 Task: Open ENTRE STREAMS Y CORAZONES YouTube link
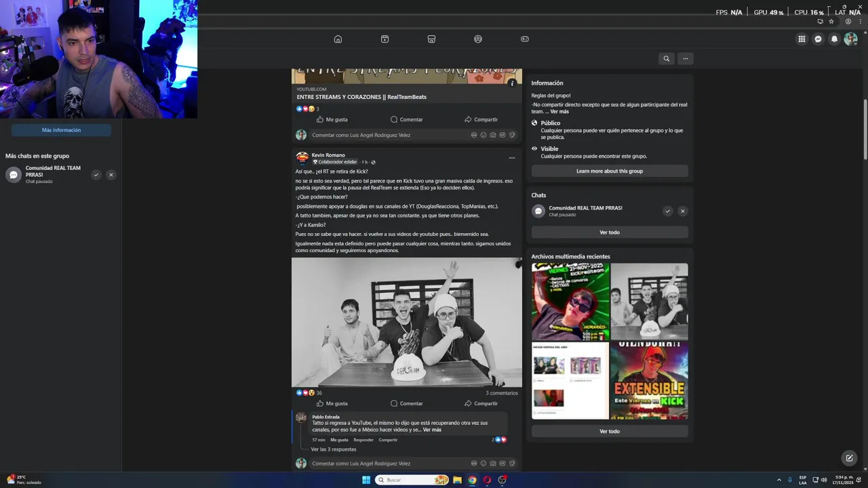click(361, 97)
